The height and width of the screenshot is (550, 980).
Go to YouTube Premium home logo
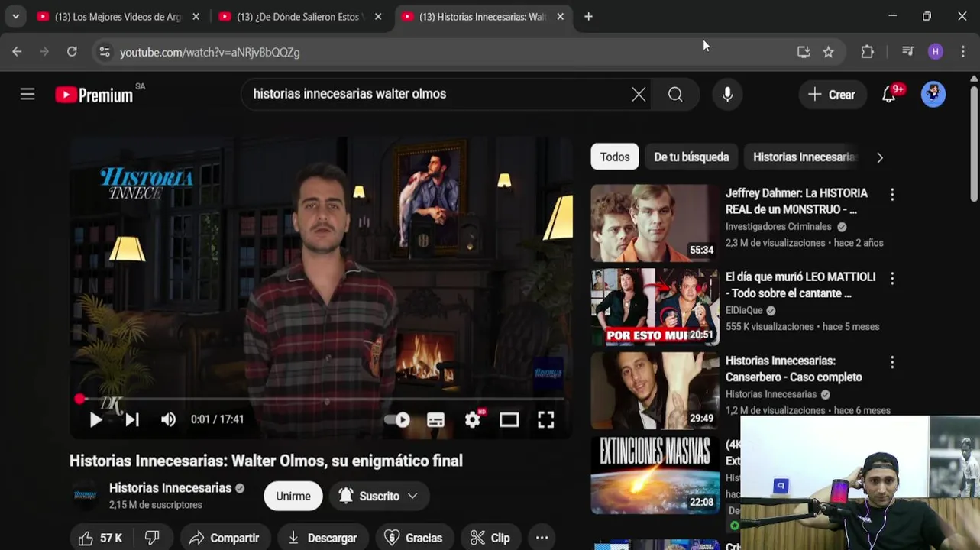(x=94, y=95)
